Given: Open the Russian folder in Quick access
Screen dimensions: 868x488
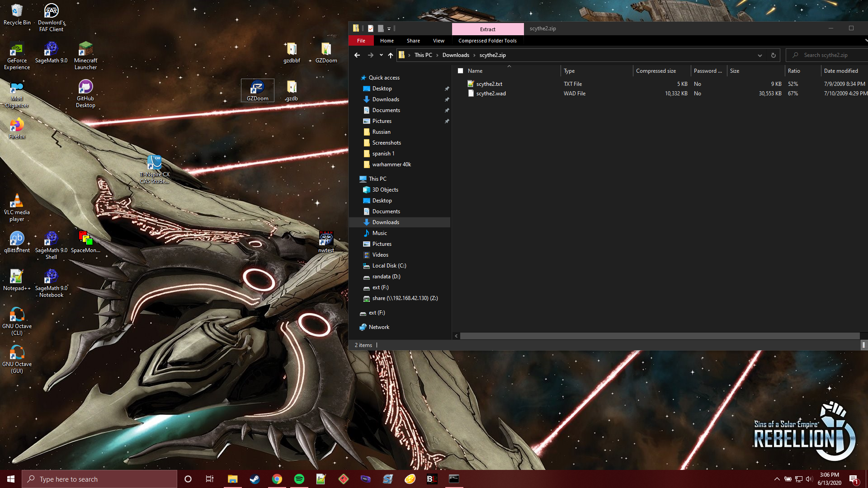Looking at the screenshot, I should tap(381, 132).
